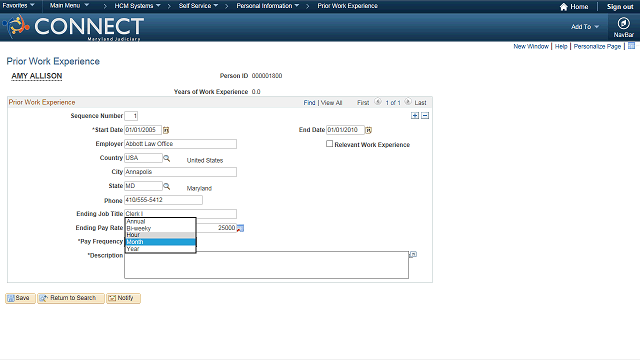Focus the End Date field
Screen dimensions: 640x360
tap(345, 130)
